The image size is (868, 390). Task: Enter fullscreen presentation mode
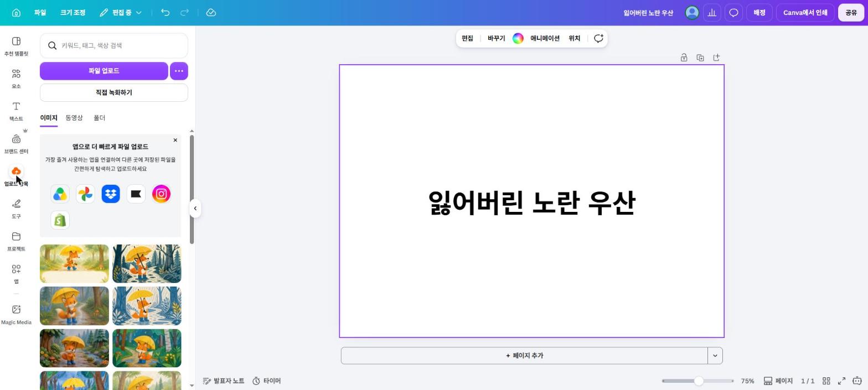pos(841,381)
